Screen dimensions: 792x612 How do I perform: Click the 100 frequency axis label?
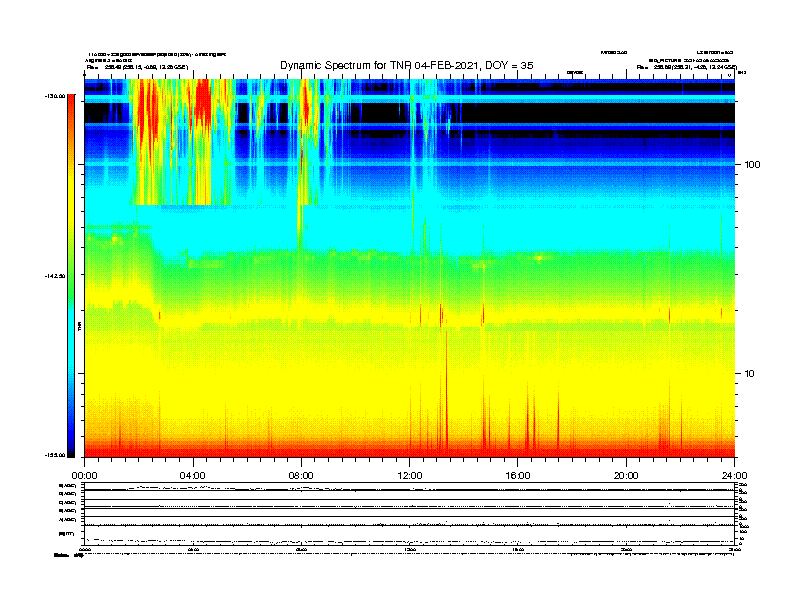coord(752,165)
